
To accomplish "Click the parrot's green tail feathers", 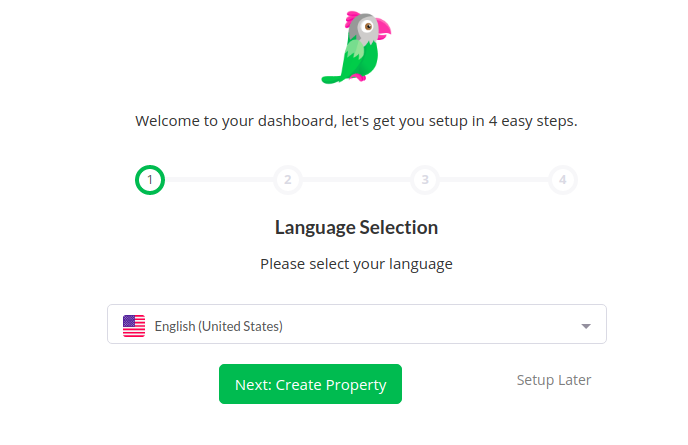I will point(333,79).
